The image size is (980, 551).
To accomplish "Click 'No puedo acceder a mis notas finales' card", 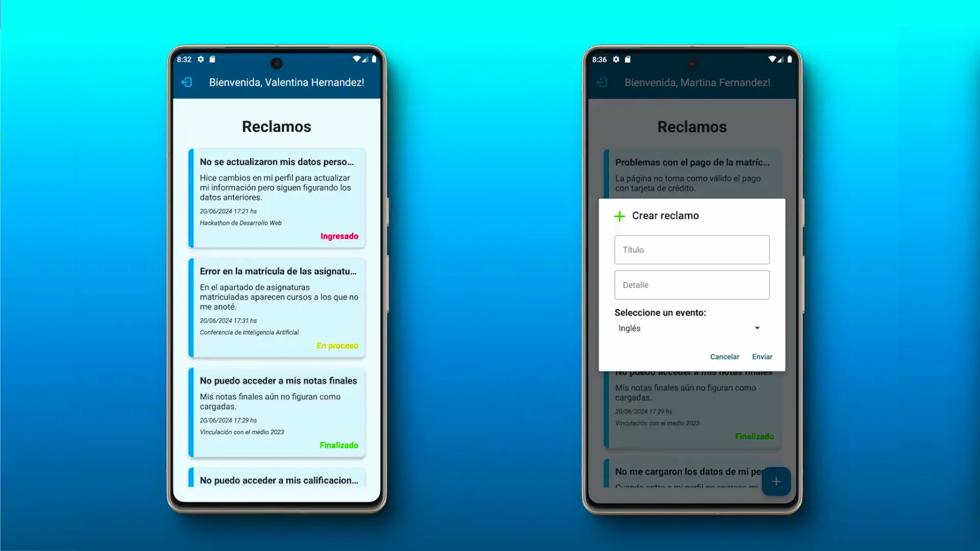I will click(x=277, y=411).
